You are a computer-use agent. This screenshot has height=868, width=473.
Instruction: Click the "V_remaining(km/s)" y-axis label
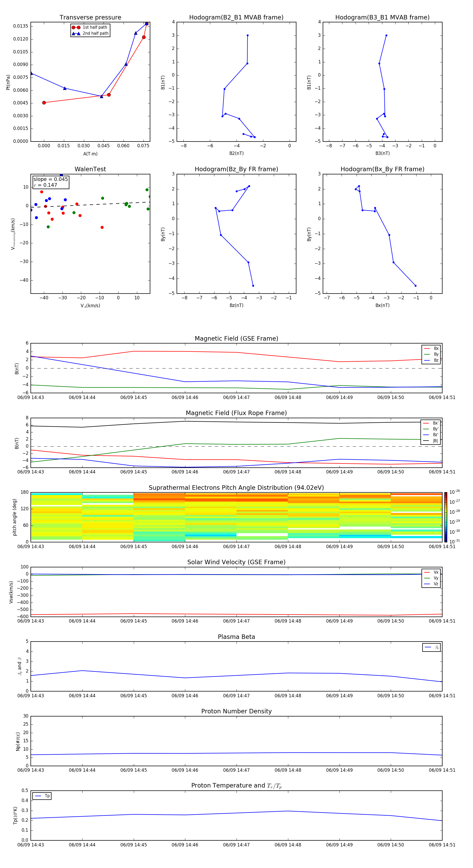[13, 234]
